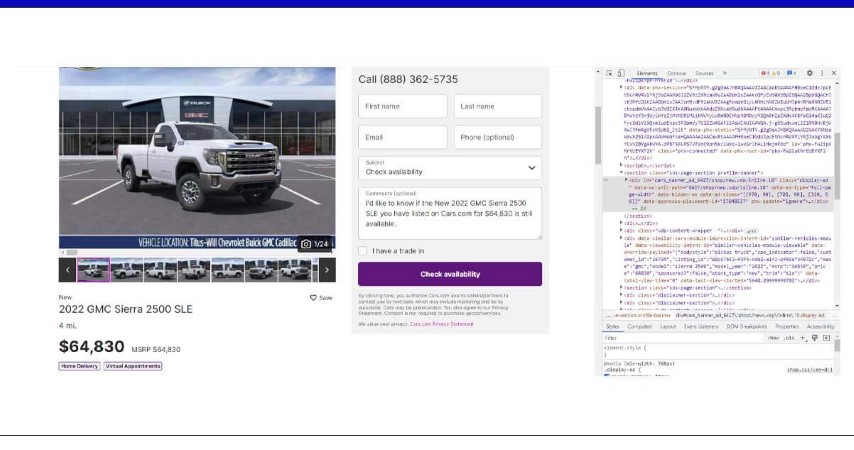
Task: Expand the cars_banner_ad div node
Action: pyautogui.click(x=626, y=180)
